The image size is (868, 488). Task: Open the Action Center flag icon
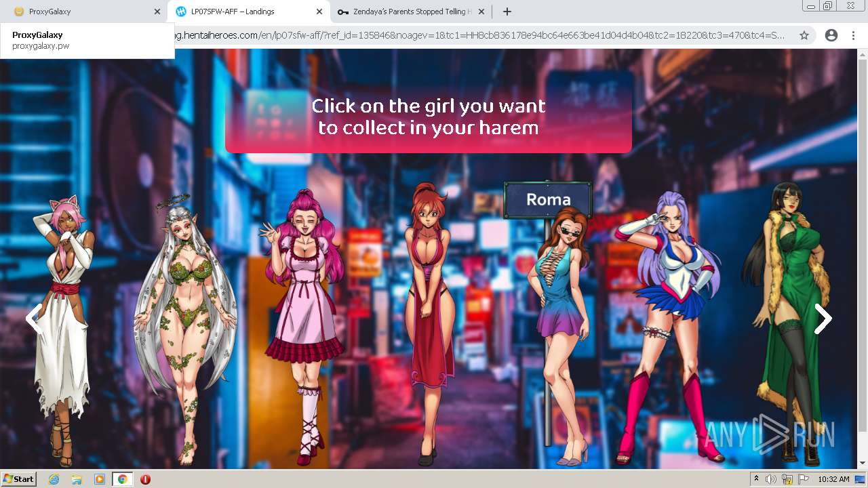pyautogui.click(x=804, y=479)
